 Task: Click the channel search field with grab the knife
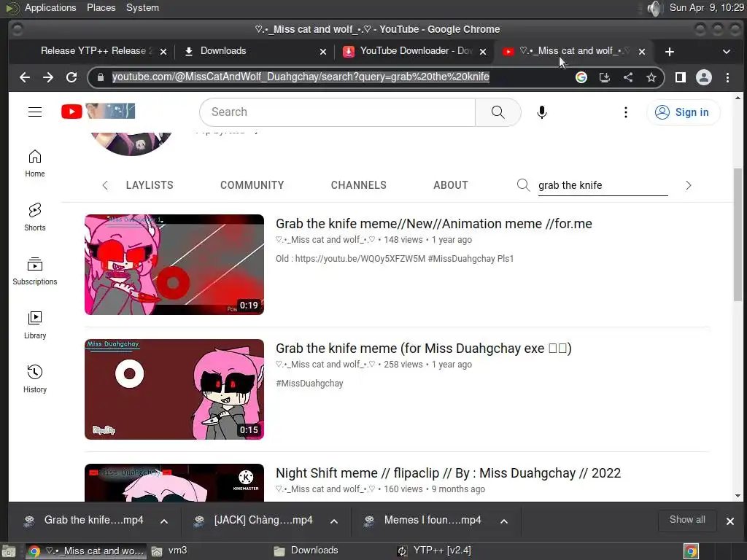tap(603, 185)
